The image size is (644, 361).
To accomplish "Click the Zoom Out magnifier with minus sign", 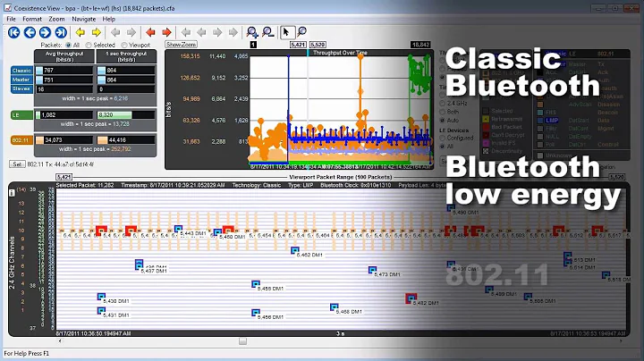I will (x=267, y=32).
